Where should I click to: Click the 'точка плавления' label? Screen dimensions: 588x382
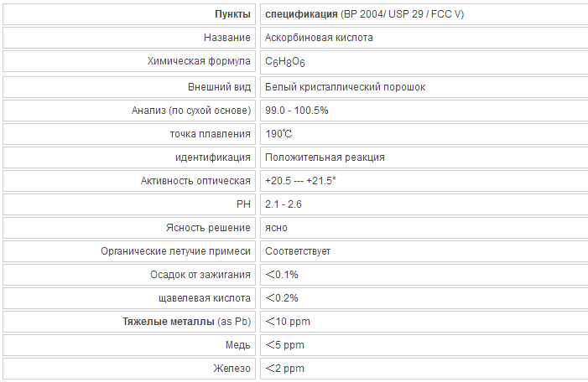click(210, 134)
